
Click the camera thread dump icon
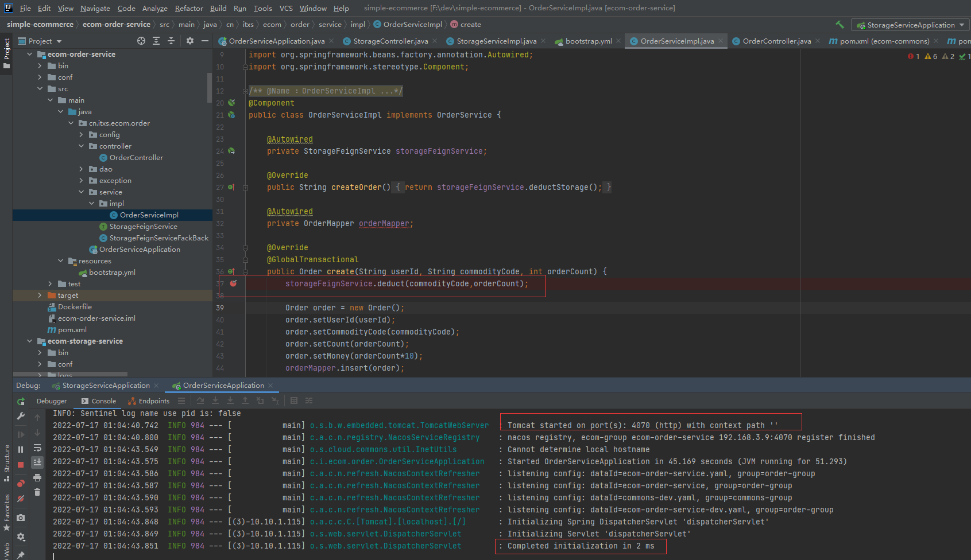(x=21, y=518)
